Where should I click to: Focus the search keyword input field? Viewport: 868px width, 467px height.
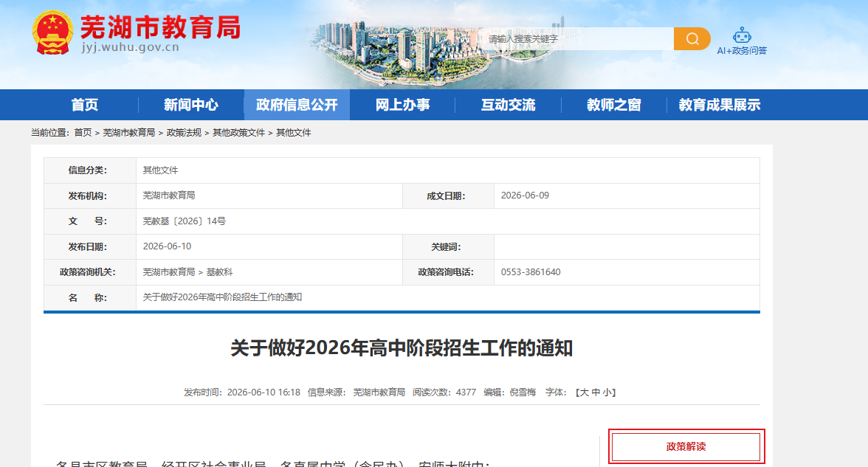pos(579,38)
